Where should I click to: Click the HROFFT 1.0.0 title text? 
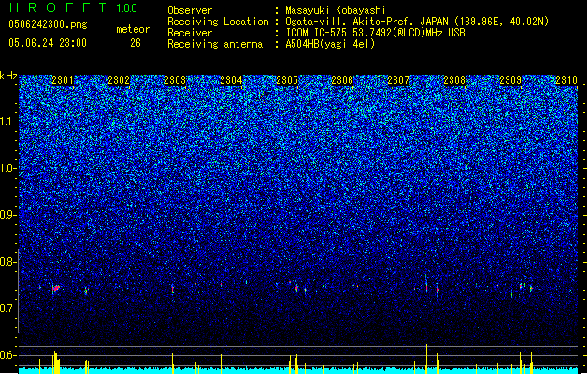[x=73, y=7]
